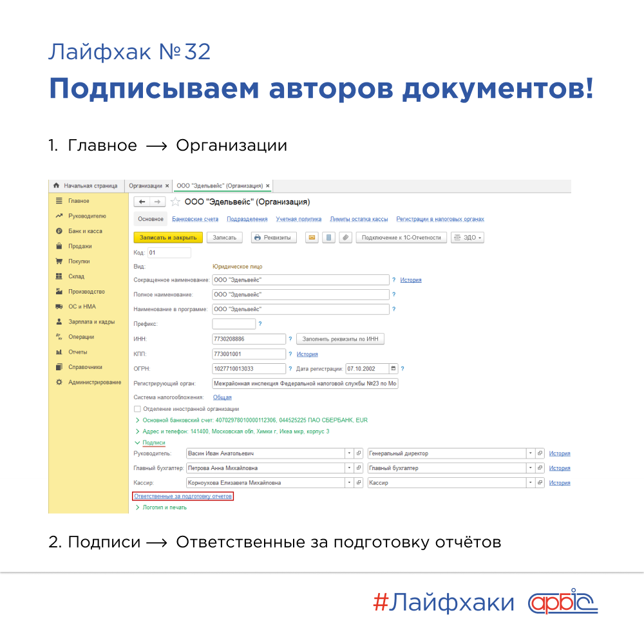Open Операции section icon
644x644 pixels.
tap(59, 337)
